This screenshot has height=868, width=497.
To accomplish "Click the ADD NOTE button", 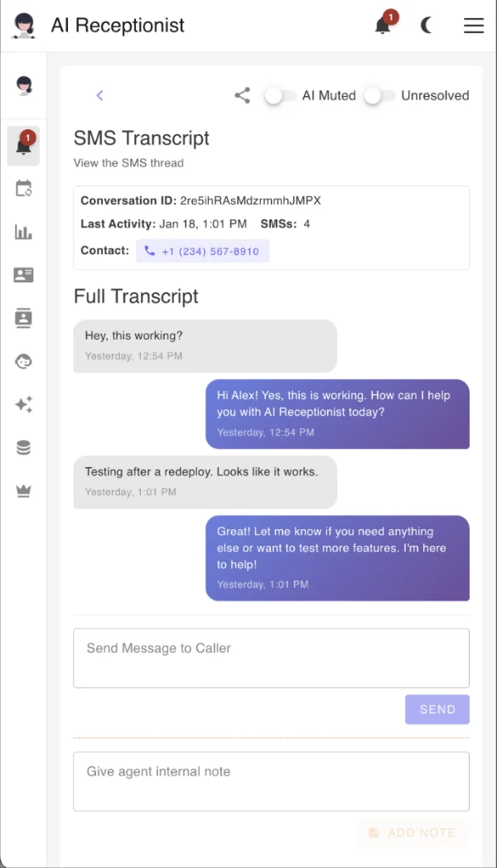I will (413, 833).
